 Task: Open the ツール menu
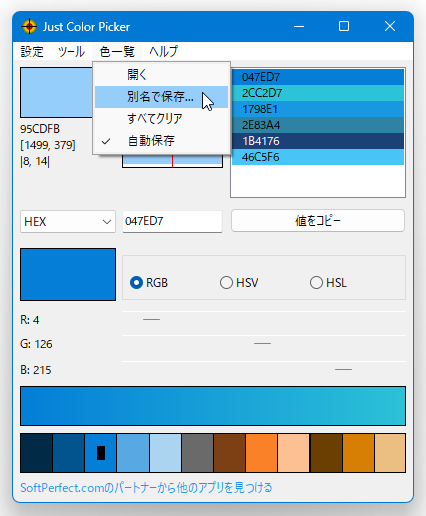tap(71, 52)
